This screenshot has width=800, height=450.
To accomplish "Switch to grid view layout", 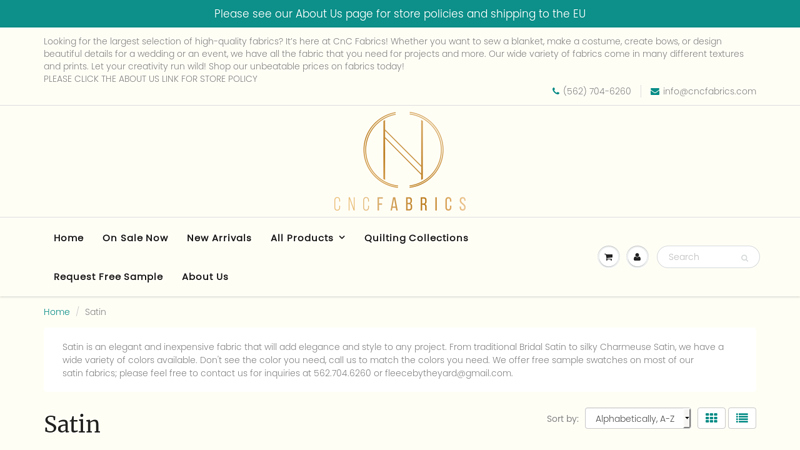I will pyautogui.click(x=711, y=418).
